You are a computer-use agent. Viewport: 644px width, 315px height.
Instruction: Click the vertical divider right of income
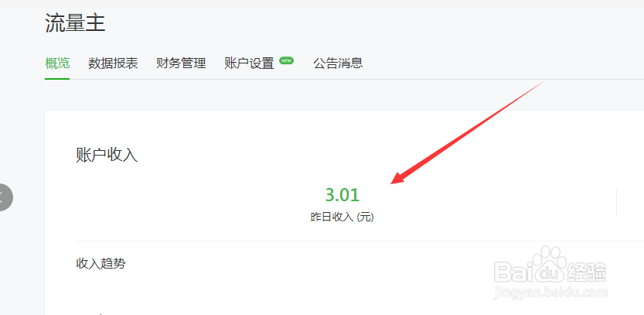click(x=616, y=201)
